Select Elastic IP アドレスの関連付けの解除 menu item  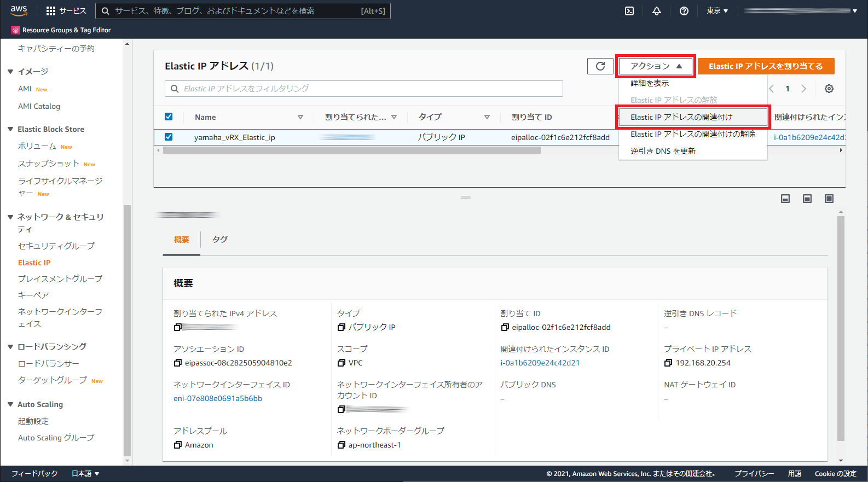coord(693,134)
